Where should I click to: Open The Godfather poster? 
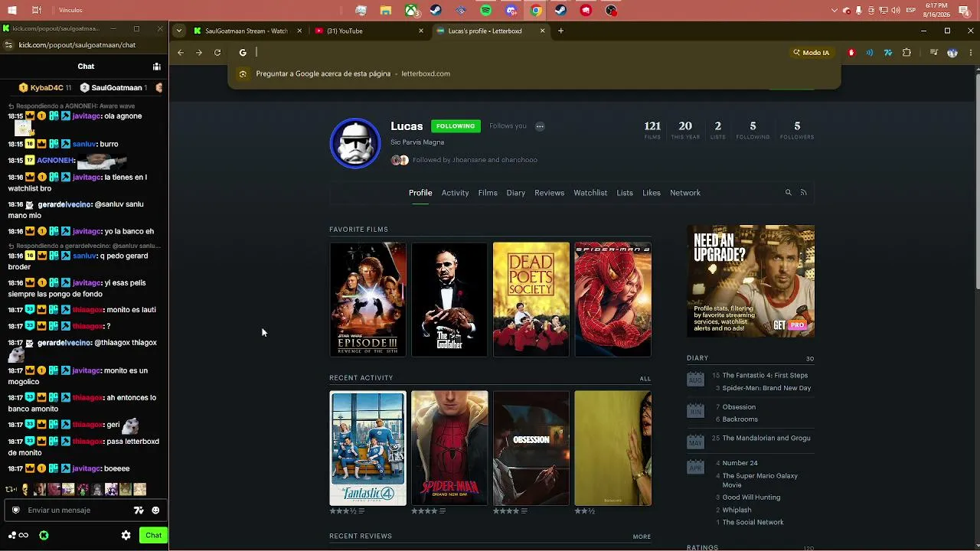pyautogui.click(x=449, y=300)
